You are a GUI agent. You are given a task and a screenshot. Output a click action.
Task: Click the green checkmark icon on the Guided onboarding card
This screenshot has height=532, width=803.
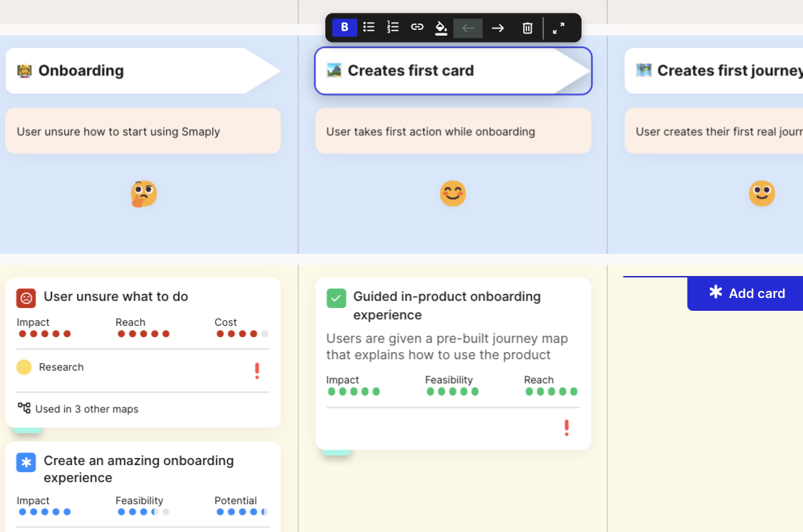pyautogui.click(x=336, y=298)
